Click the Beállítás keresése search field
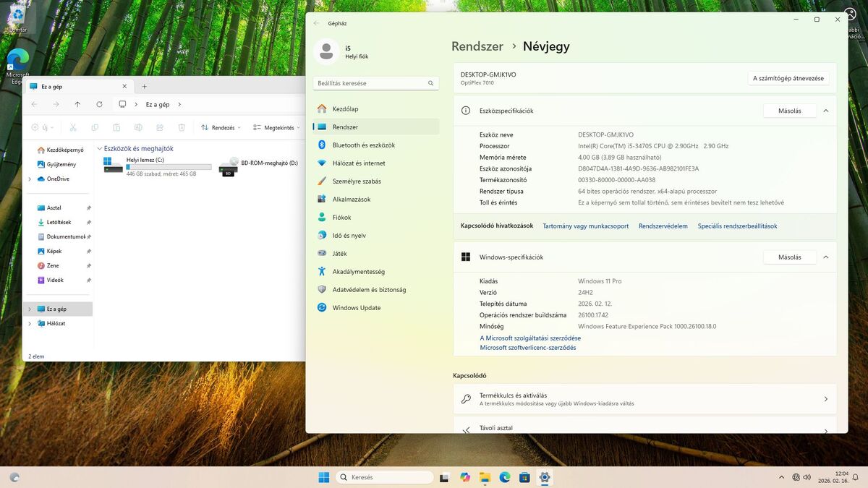This screenshot has height=488, width=868. (375, 83)
